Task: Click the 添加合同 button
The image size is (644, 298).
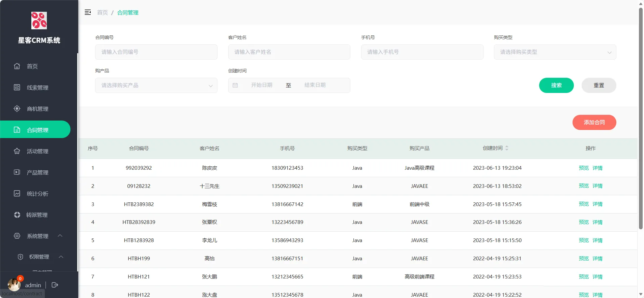Action: 594,122
